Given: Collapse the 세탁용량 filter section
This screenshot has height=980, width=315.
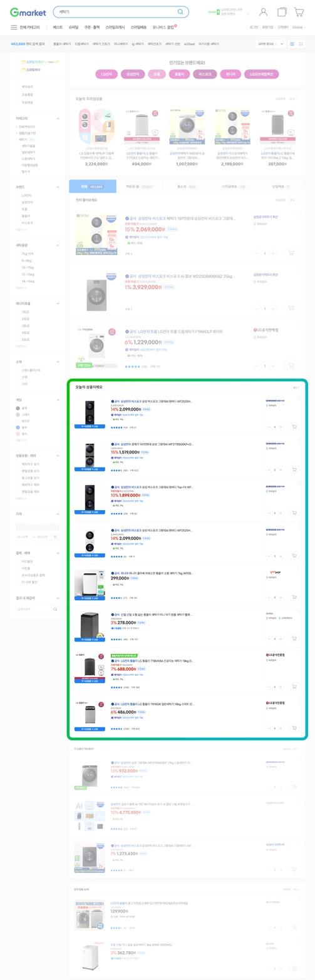Looking at the screenshot, I should click(58, 245).
